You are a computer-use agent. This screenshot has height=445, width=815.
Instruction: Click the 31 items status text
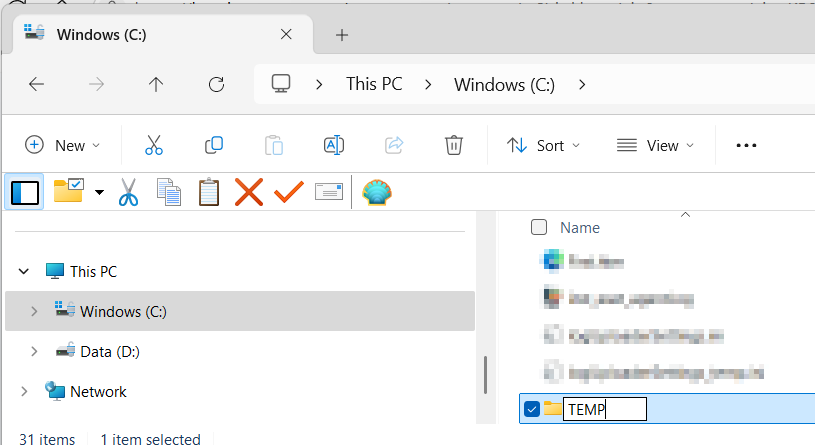[x=47, y=439]
